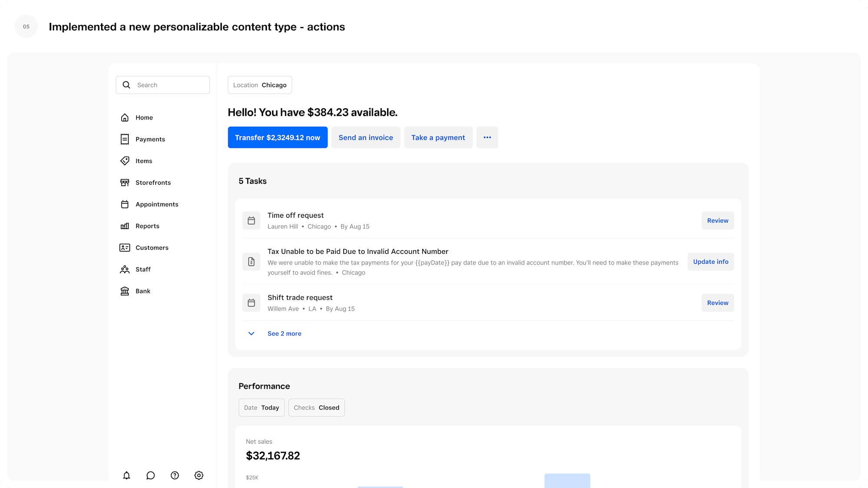Open Customers in the sidebar
Image resolution: width=868 pixels, height=488 pixels.
tap(152, 248)
